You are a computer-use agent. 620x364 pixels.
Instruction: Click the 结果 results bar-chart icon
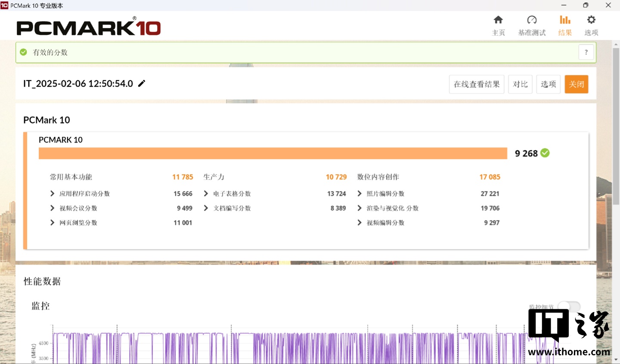click(x=565, y=20)
